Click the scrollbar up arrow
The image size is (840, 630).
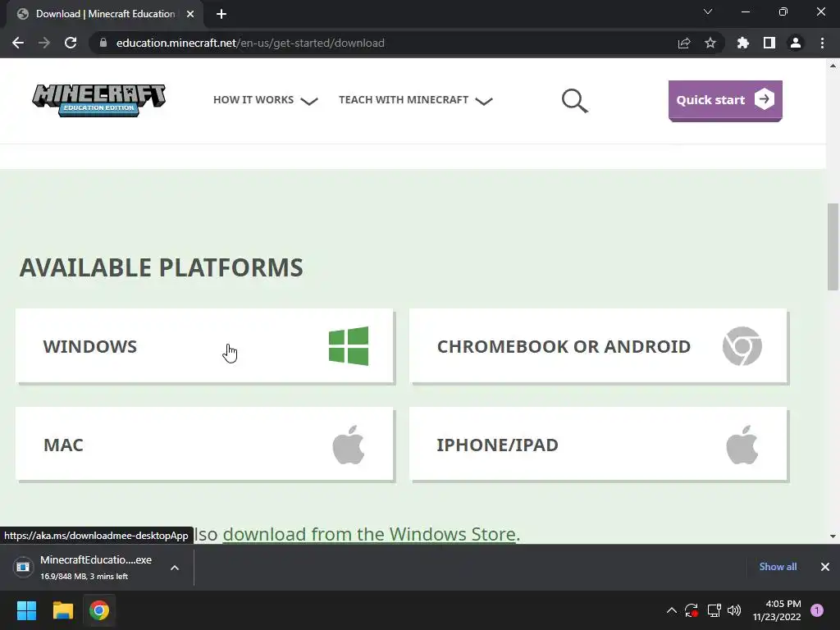click(x=833, y=66)
